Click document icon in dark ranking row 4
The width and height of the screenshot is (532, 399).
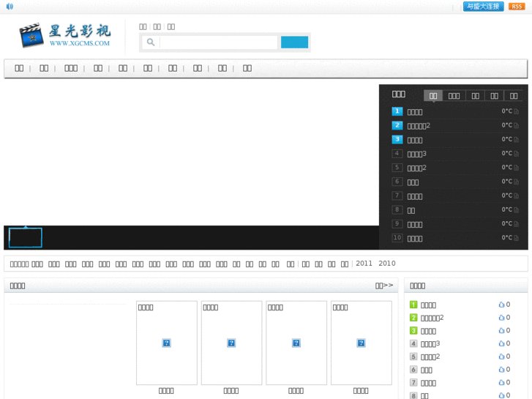[516, 154]
